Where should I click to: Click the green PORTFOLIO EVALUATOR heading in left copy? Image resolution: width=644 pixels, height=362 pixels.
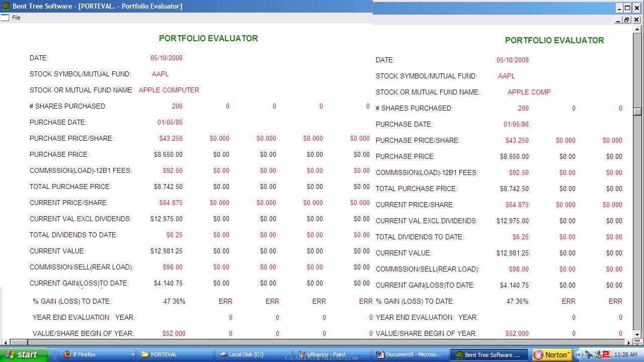(x=208, y=38)
